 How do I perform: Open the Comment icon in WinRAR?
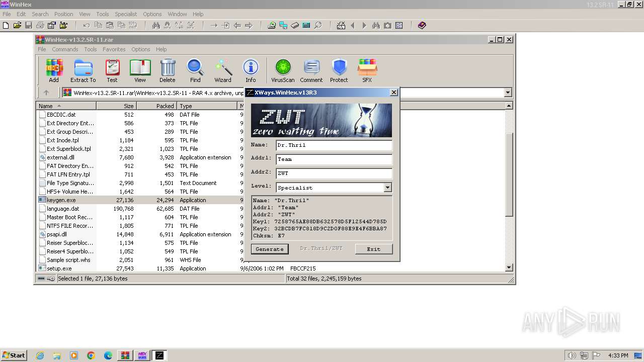311,71
